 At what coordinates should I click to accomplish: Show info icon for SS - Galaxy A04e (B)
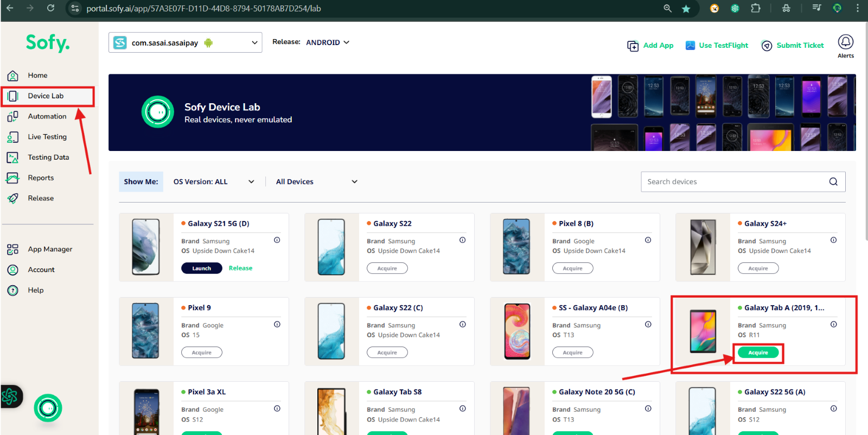648,324
